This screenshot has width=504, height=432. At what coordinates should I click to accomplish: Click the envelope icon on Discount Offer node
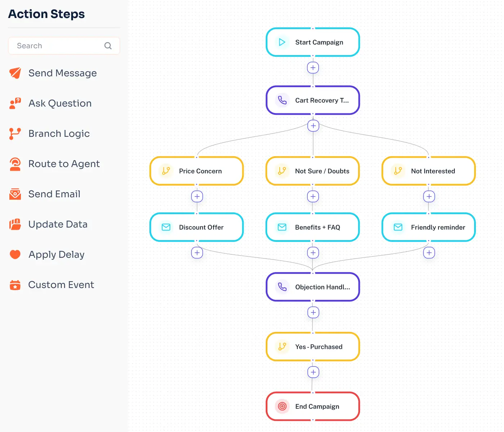tap(166, 227)
